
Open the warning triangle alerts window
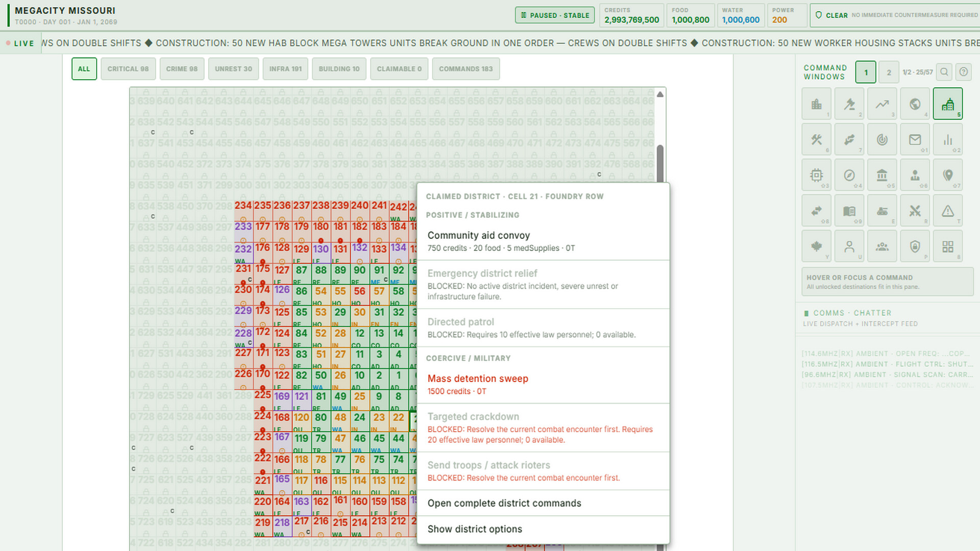(948, 211)
